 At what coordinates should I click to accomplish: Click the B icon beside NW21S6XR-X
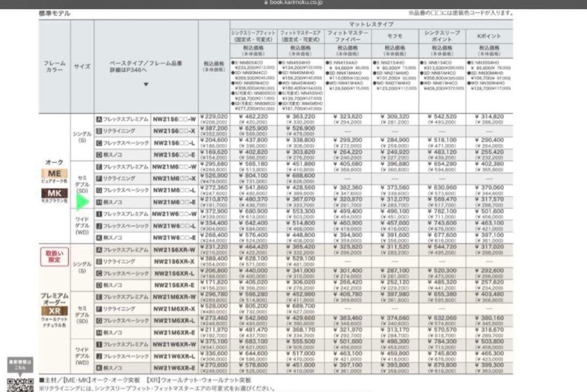[x=99, y=261]
